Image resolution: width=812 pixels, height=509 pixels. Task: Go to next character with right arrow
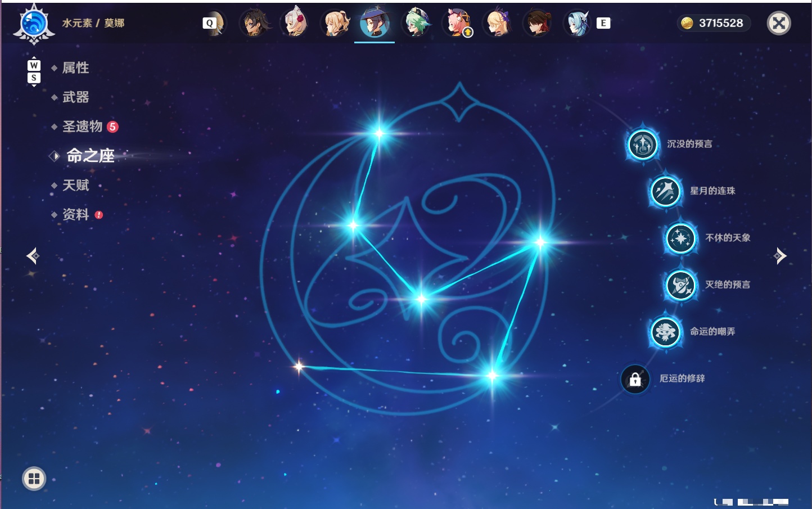coord(780,256)
